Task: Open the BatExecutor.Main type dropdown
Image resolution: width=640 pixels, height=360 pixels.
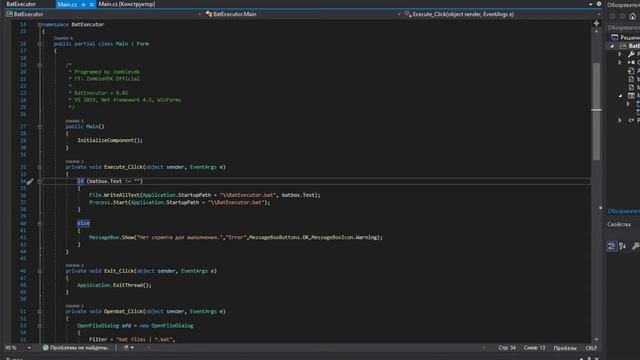Action: [x=302, y=14]
